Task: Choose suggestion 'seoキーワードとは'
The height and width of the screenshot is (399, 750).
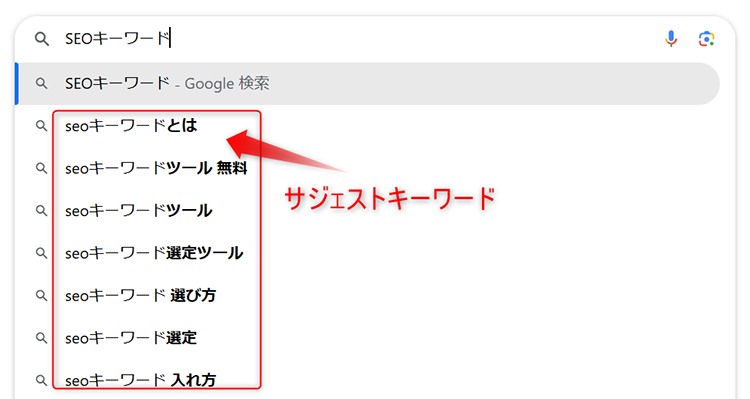Action: tap(131, 126)
